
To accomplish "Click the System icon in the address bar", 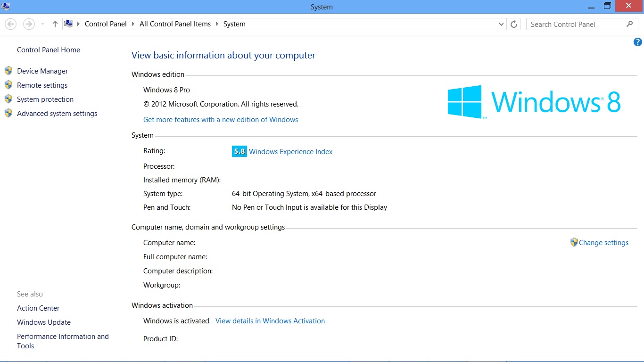I will 68,24.
